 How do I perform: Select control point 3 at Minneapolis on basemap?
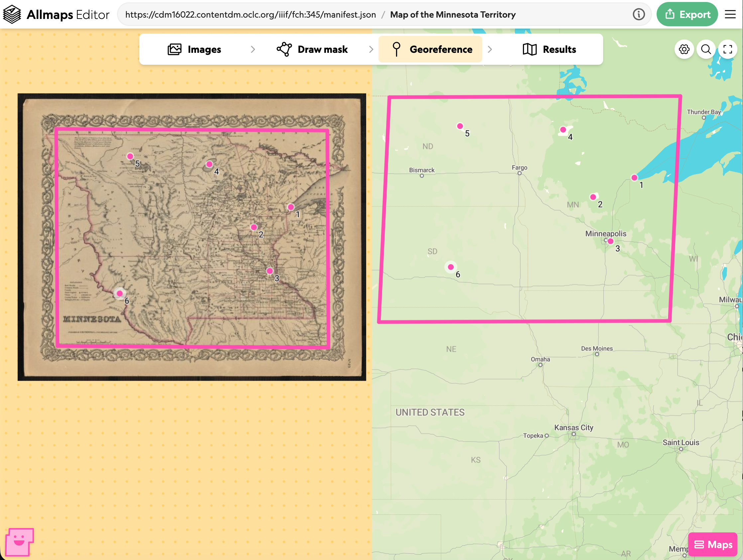[x=611, y=241]
